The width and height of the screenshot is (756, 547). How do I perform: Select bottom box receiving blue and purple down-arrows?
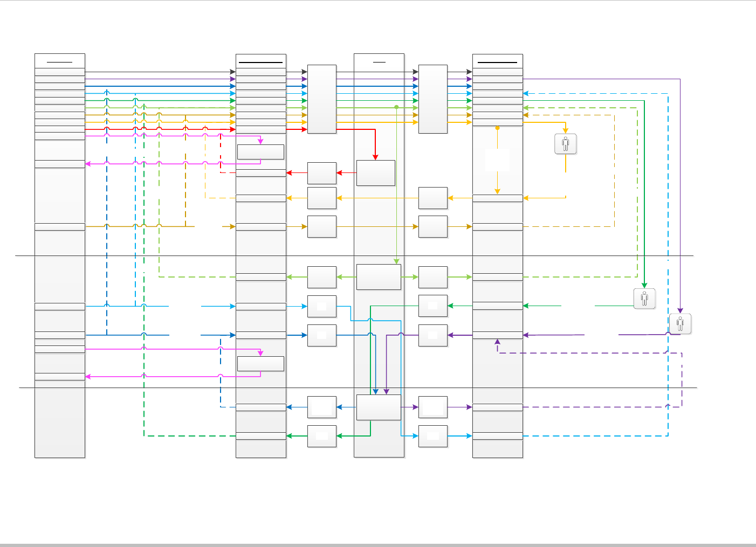click(379, 407)
